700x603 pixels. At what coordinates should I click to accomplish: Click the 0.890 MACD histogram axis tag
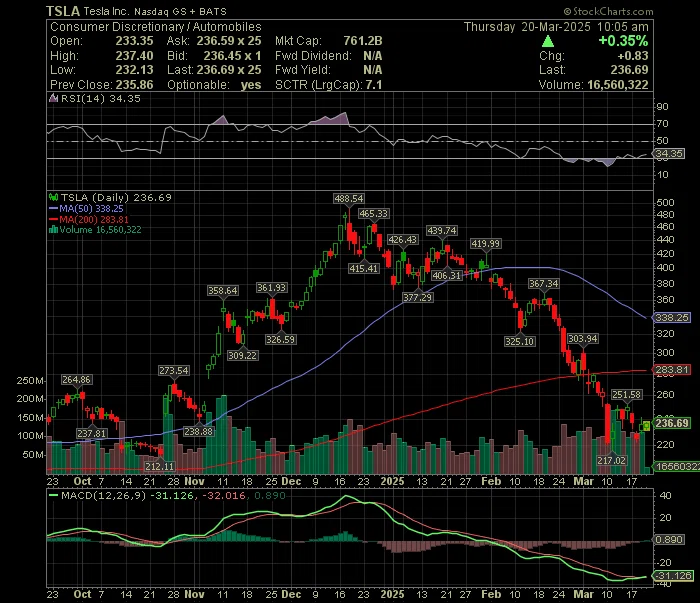[x=668, y=540]
